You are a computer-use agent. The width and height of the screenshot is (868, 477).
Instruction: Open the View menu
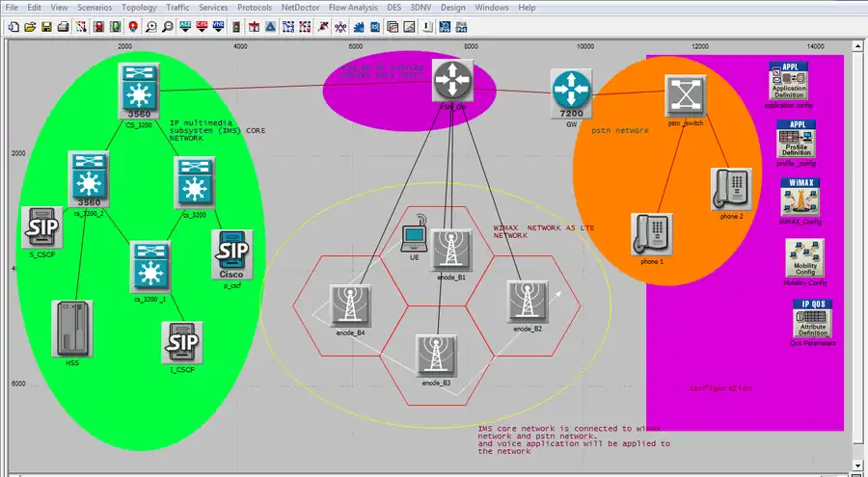[59, 7]
